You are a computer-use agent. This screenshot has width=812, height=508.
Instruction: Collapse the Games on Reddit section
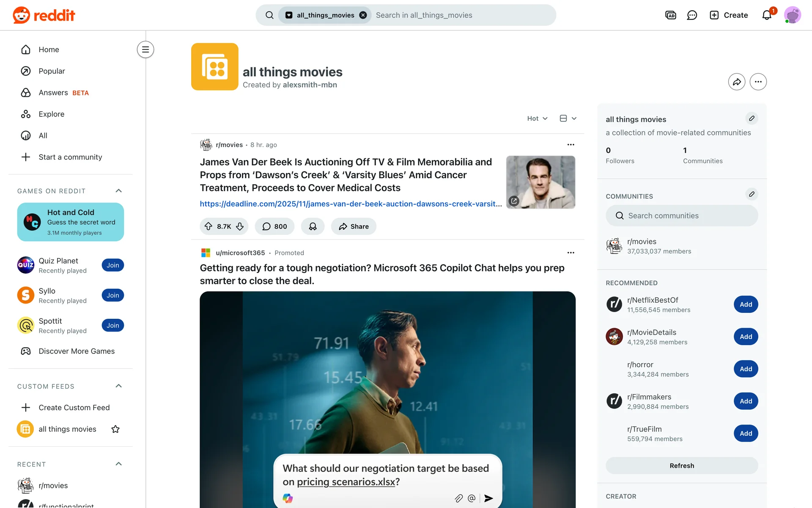pyautogui.click(x=119, y=191)
